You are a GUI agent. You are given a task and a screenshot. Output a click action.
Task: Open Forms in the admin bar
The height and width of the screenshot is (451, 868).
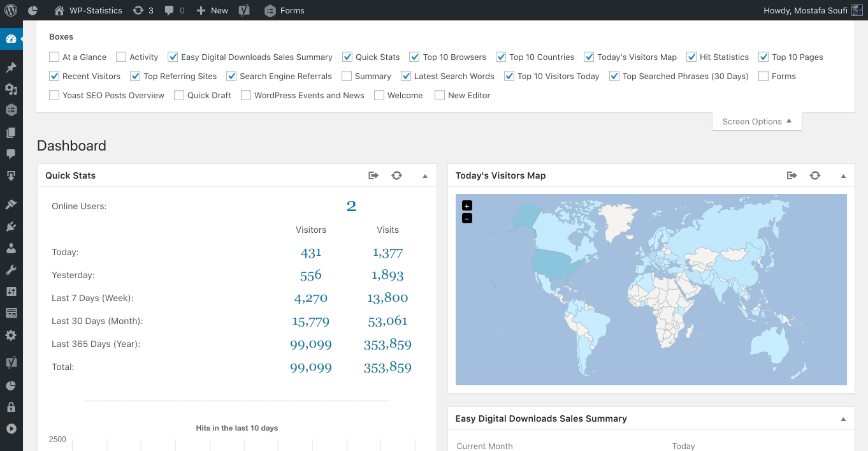(284, 10)
